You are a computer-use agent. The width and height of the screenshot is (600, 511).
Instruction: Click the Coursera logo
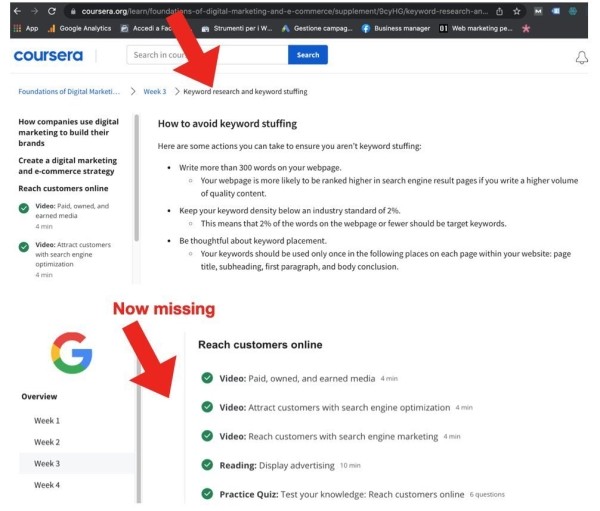pyautogui.click(x=47, y=56)
